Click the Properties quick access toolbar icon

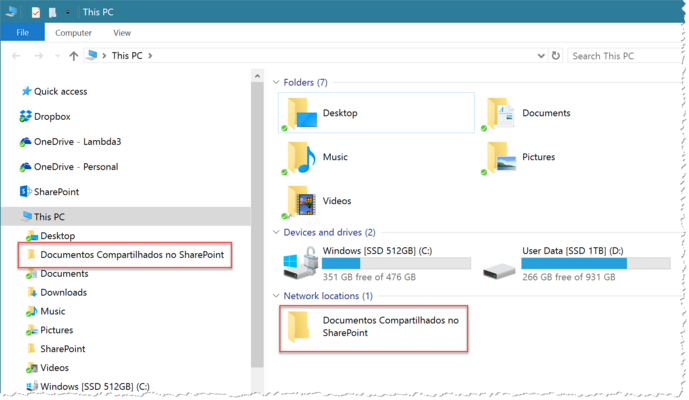coord(36,12)
